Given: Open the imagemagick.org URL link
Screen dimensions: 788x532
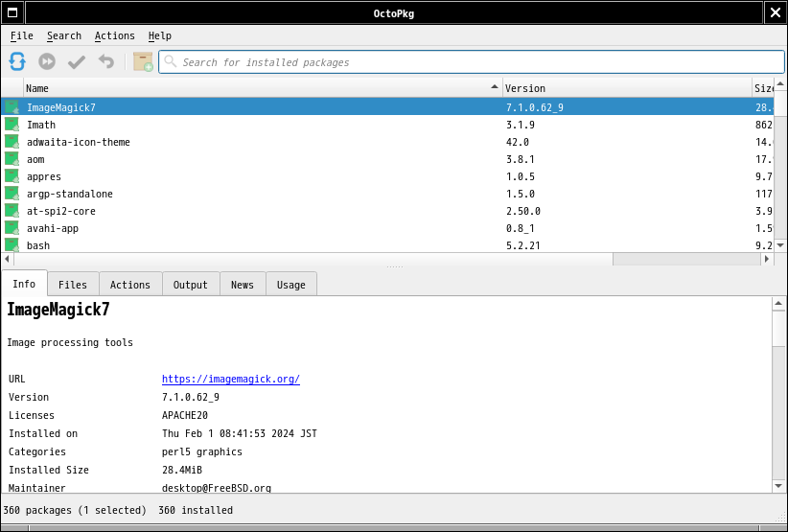Looking at the screenshot, I should pos(231,379).
